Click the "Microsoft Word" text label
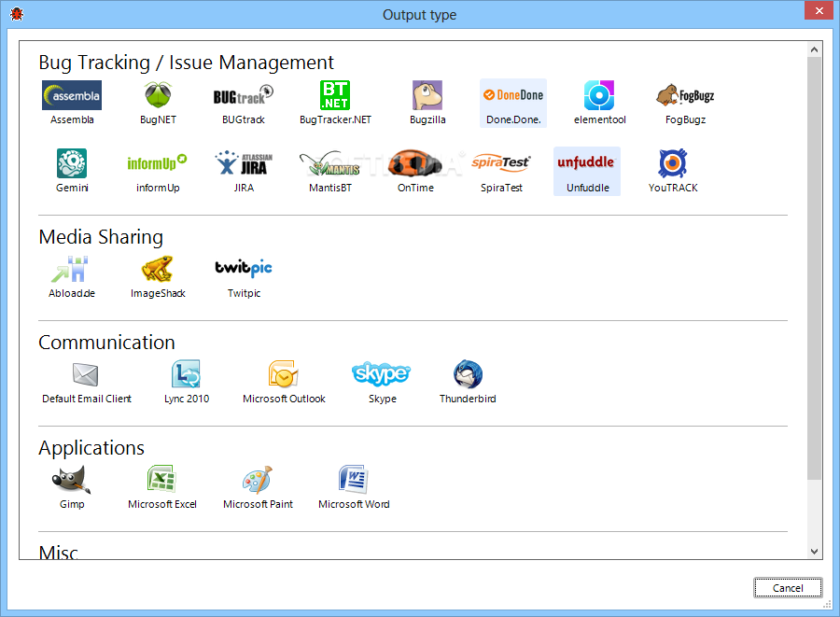Viewport: 840px width, 617px height. click(x=354, y=504)
